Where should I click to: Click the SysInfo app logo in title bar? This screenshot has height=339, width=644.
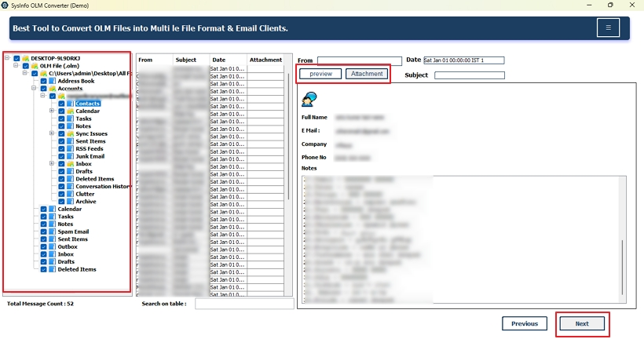[5, 5]
